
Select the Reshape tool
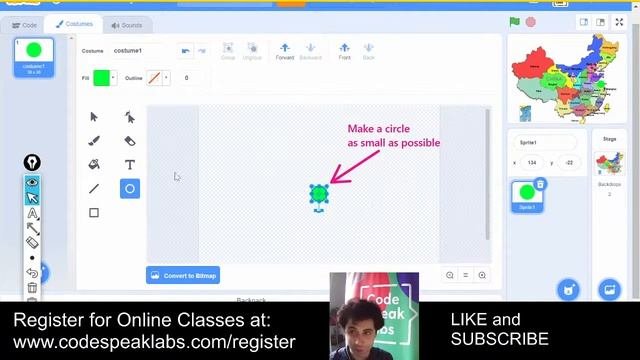coord(130,117)
